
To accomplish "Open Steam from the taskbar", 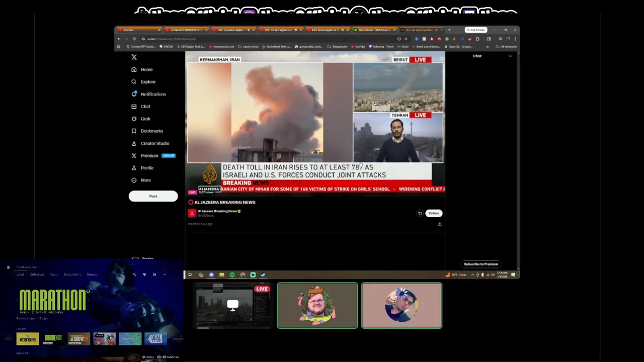I will [x=263, y=275].
